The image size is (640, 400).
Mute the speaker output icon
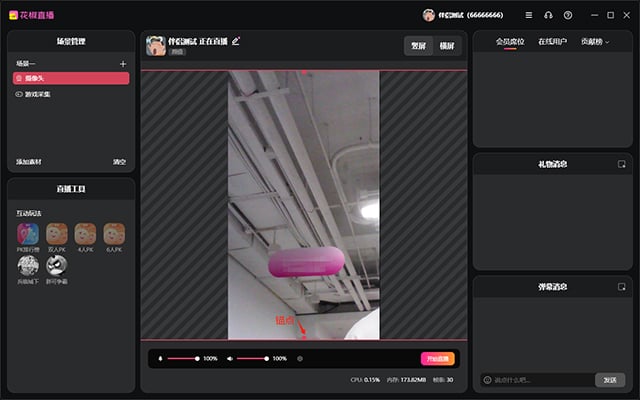coord(230,358)
